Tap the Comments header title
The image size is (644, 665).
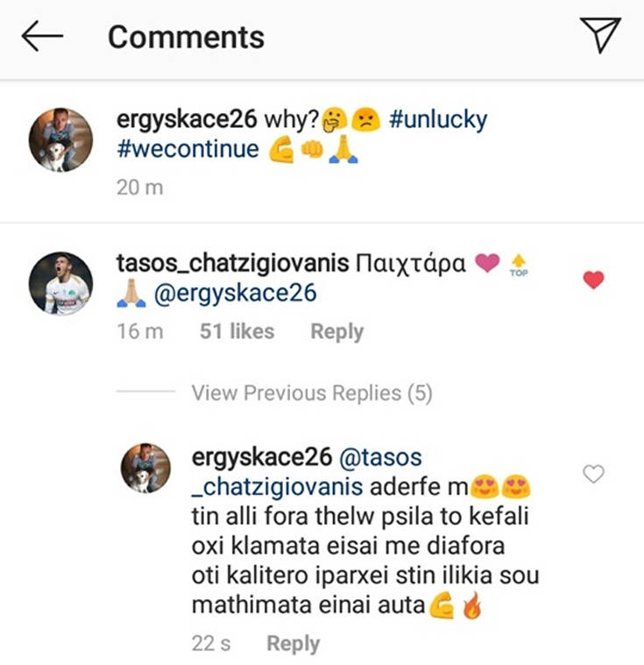click(186, 37)
